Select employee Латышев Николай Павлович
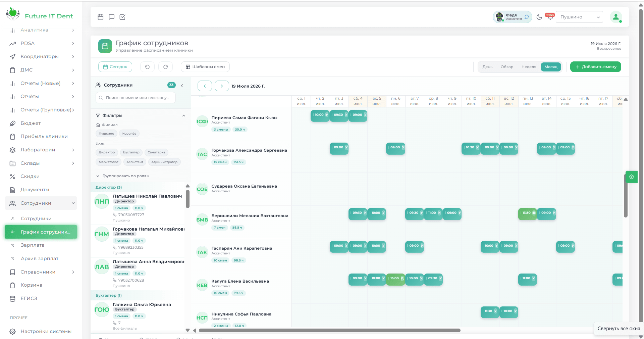 (x=138, y=208)
